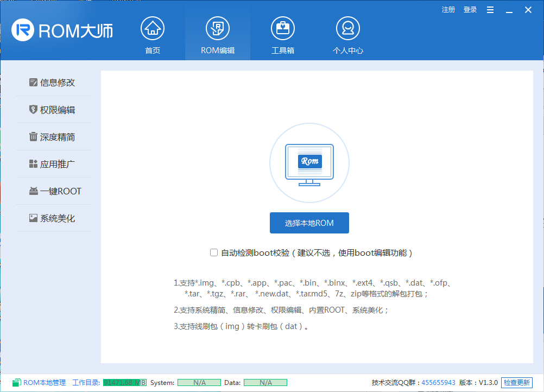Screen dimensions: 544x392
Task: Switch to ROM编辑 tab label
Action: pyautogui.click(x=218, y=50)
